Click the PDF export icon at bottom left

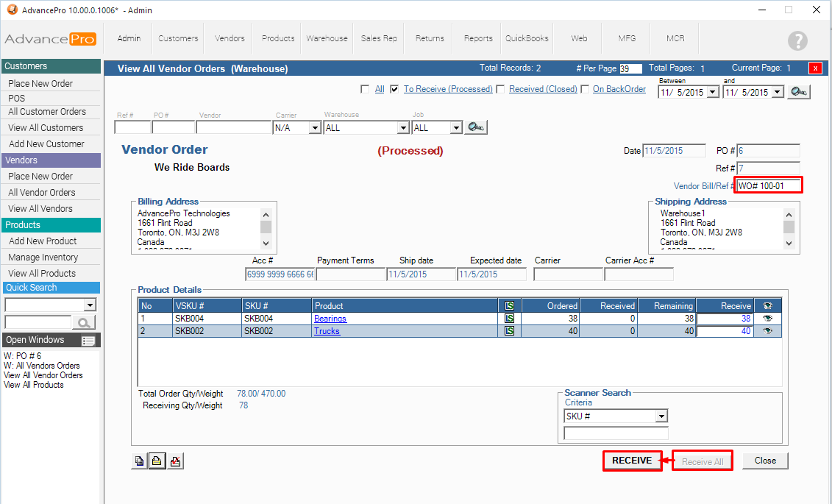tap(176, 461)
